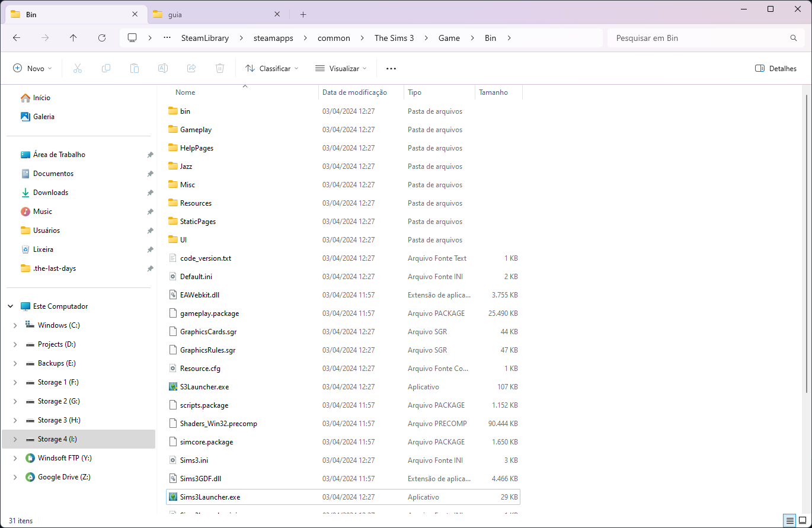
Task: Select the gameplay.package file name
Action: 210,313
